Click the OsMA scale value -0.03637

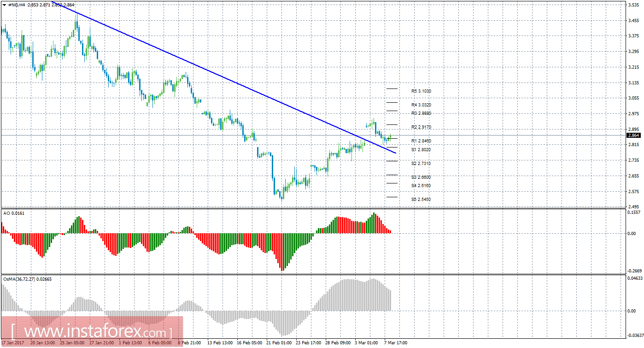click(x=635, y=335)
